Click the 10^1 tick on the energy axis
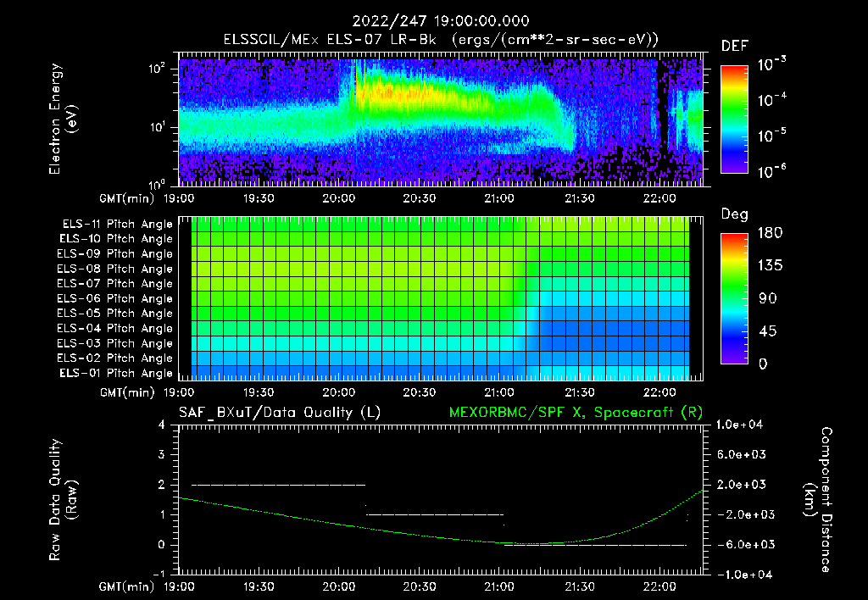This screenshot has height=600, width=868. click(157, 127)
